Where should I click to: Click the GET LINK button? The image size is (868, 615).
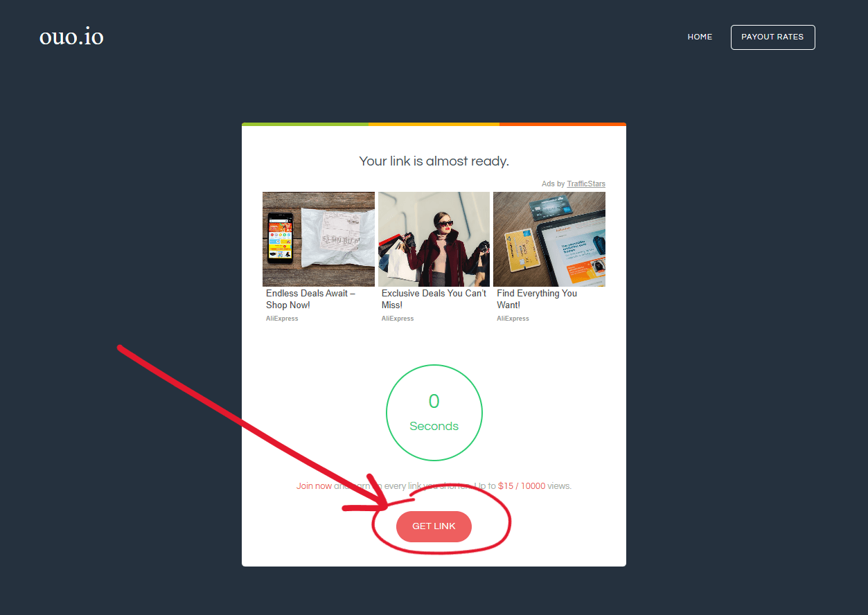pyautogui.click(x=434, y=526)
